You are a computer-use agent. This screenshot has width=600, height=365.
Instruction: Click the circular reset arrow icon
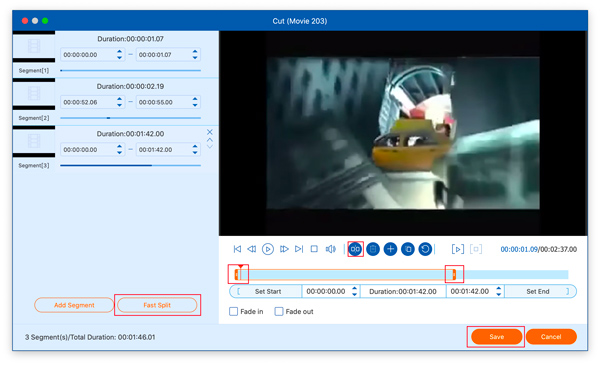[425, 249]
